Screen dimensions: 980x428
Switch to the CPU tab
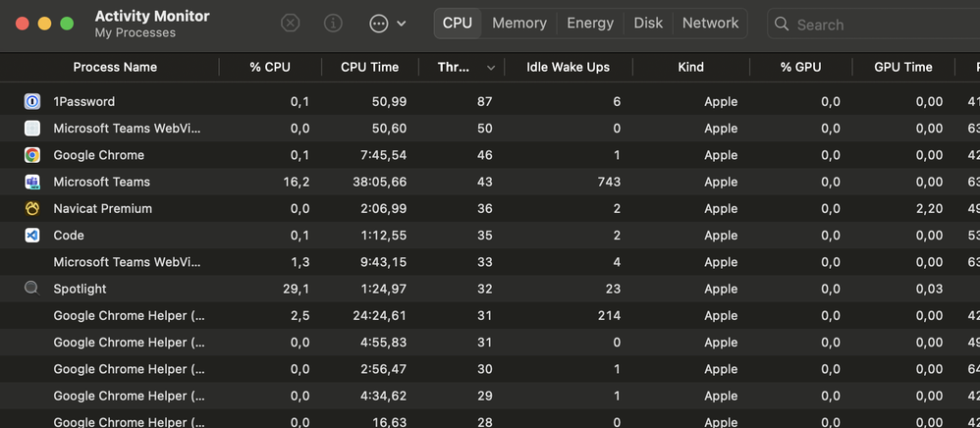tap(458, 24)
